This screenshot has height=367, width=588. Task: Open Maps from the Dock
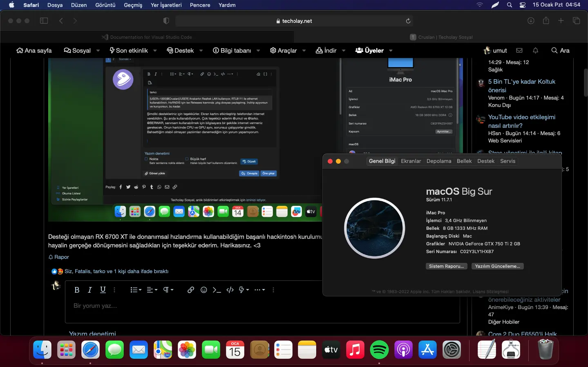(x=163, y=350)
